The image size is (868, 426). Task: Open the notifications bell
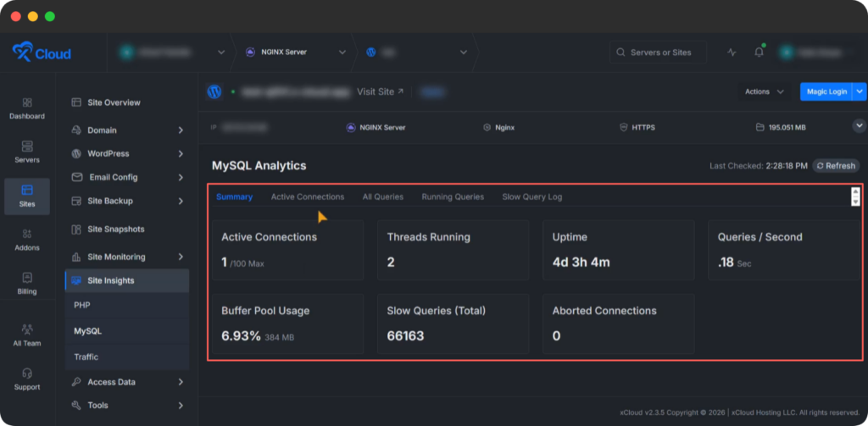pyautogui.click(x=759, y=53)
